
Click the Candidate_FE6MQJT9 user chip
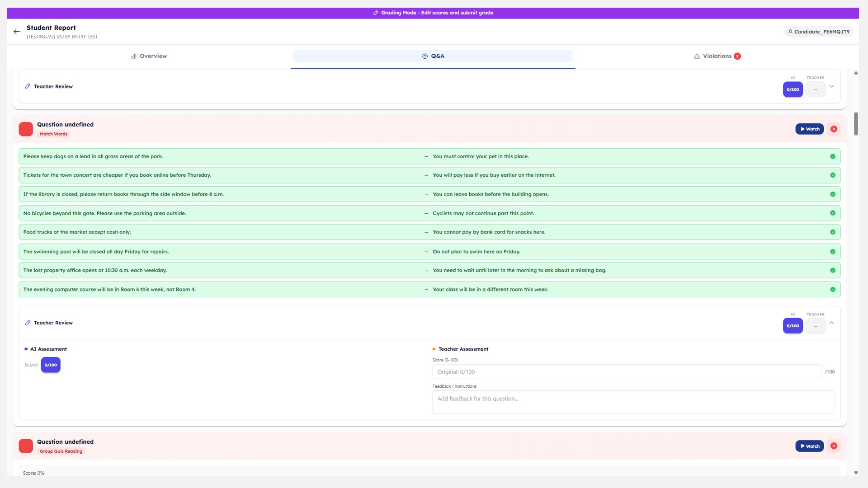coord(818,32)
